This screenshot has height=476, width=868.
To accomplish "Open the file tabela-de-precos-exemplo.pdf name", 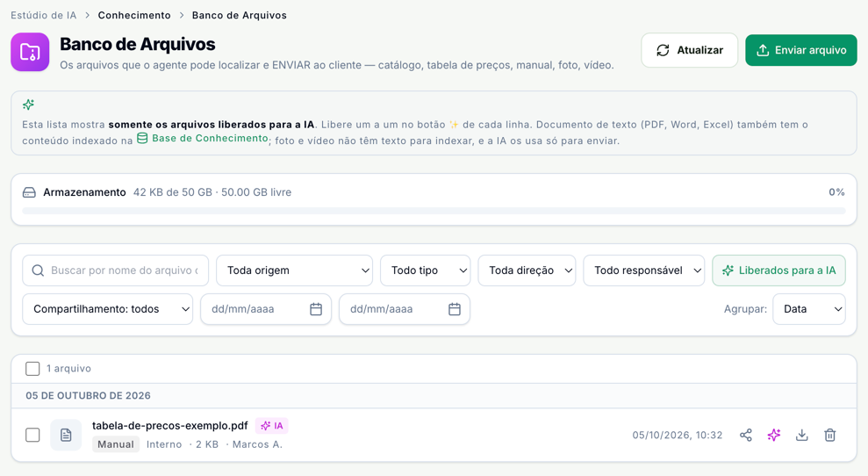I will tap(170, 426).
